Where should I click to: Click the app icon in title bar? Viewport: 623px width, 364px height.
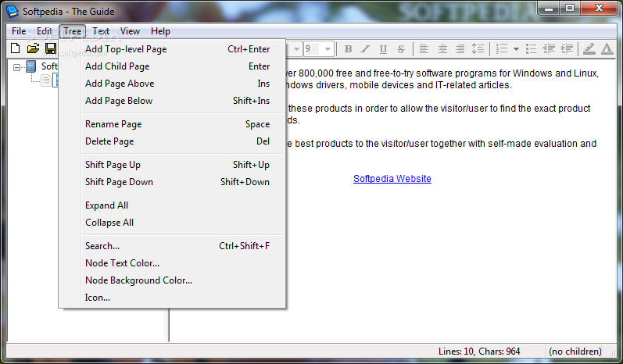(x=13, y=11)
